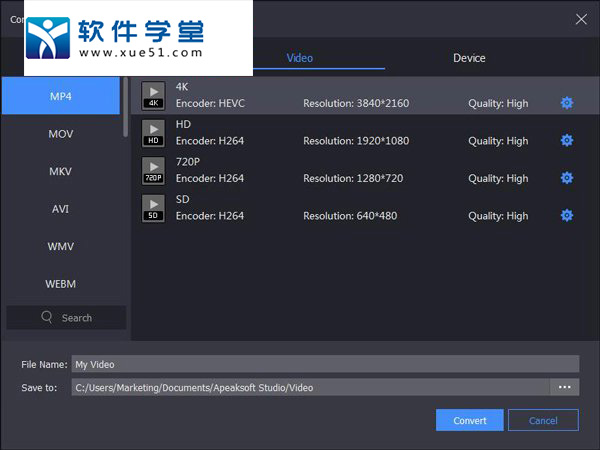Click the format list scrollbar
600x450 pixels.
point(126,105)
